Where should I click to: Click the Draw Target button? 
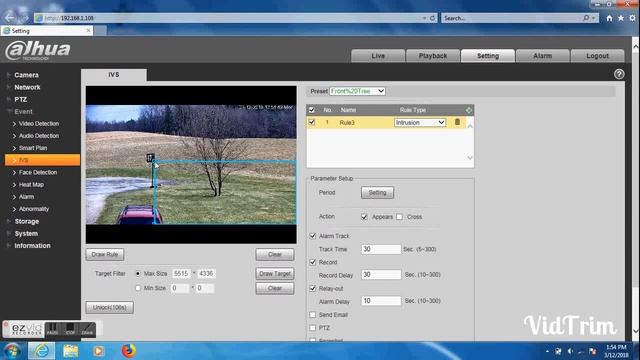pyautogui.click(x=275, y=274)
